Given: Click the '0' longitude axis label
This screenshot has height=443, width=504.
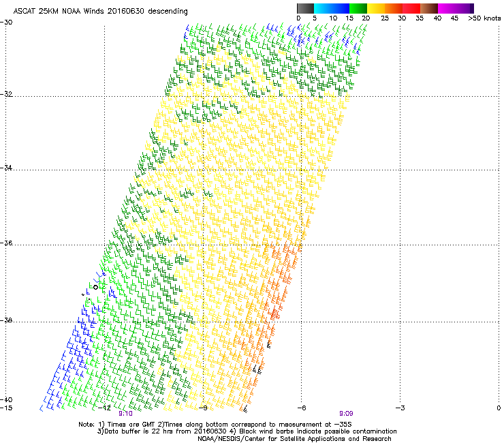Looking at the screenshot, I should (x=499, y=408).
